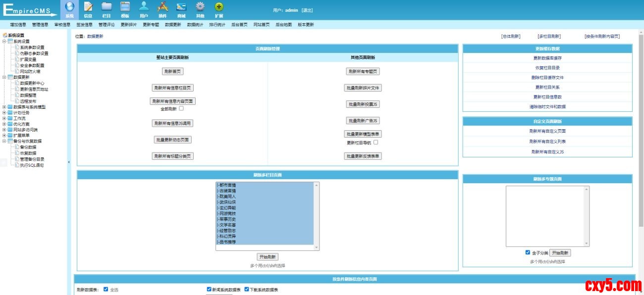The height and width of the screenshot is (295, 644).
Task: Open the 信息 (Info) module icon
Action: click(88, 7)
